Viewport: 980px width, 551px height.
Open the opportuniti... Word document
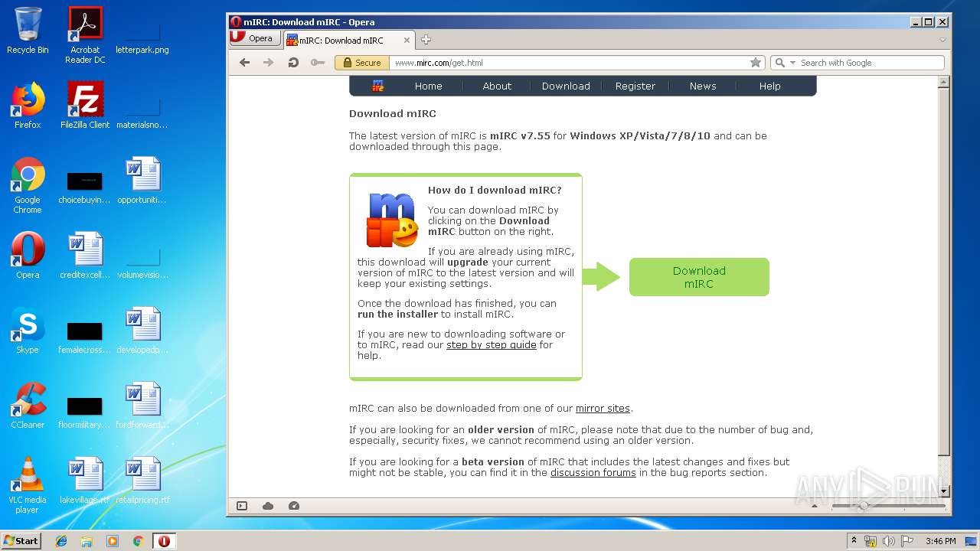click(142, 181)
